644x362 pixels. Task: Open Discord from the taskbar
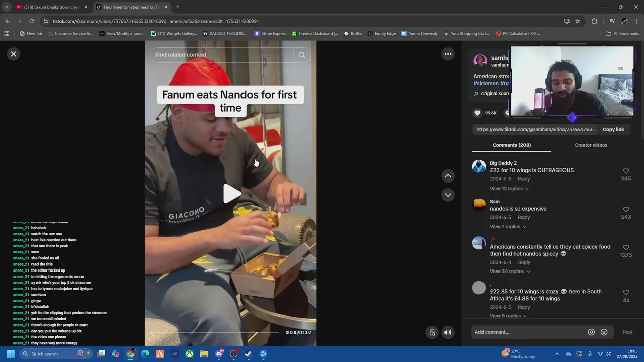coord(219,354)
